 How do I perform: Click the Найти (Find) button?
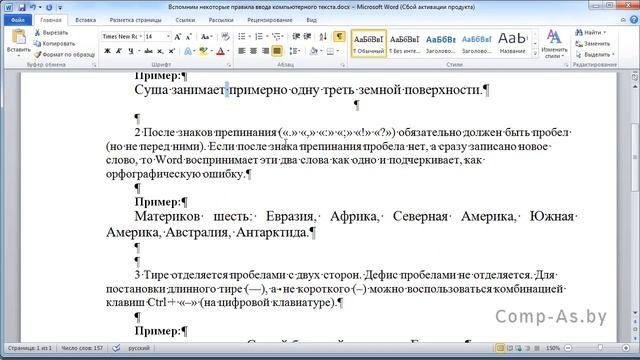[591, 32]
